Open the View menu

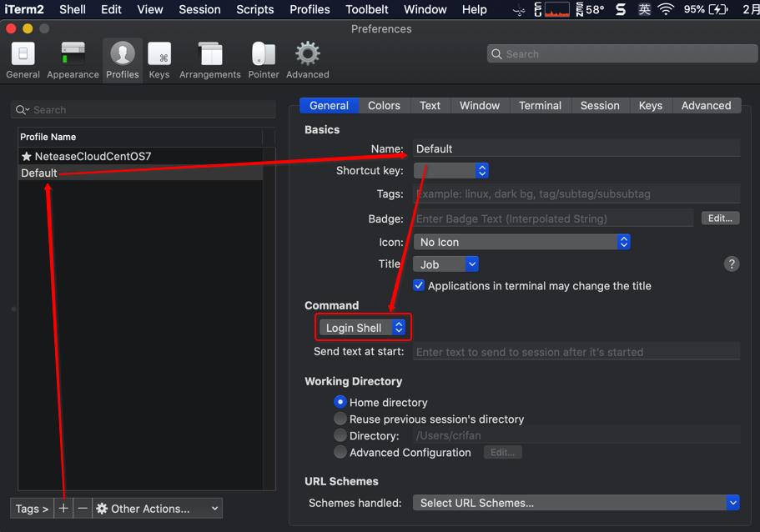point(150,9)
